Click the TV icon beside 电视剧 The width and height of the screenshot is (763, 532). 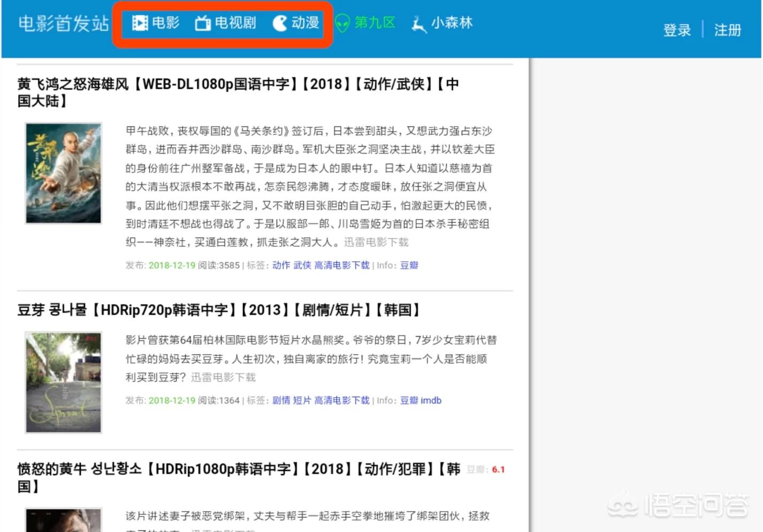pos(203,23)
